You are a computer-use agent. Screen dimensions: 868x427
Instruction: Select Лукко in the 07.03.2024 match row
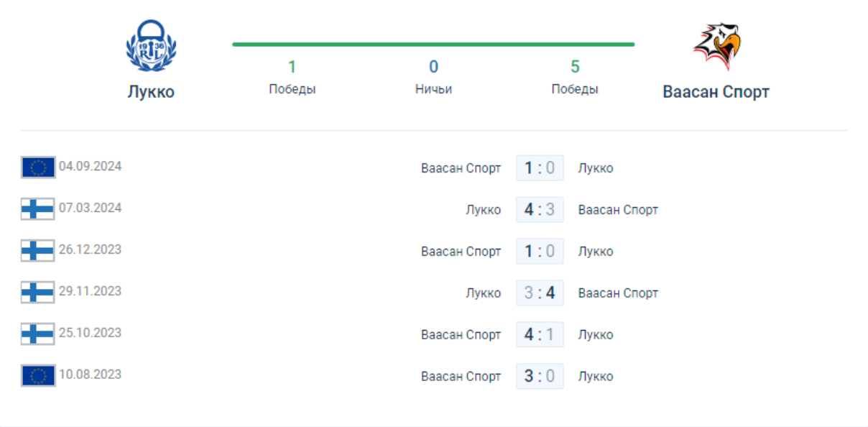click(x=483, y=210)
